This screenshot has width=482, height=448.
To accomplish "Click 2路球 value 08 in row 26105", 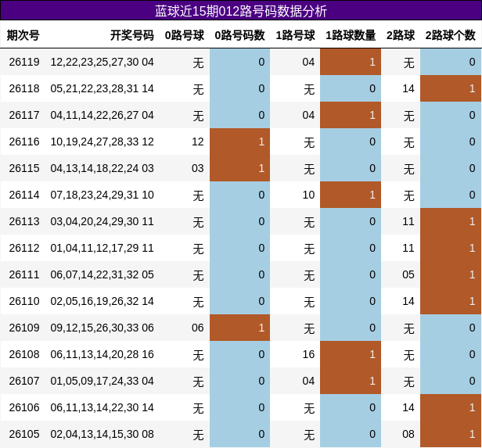I will pyautogui.click(x=408, y=434).
